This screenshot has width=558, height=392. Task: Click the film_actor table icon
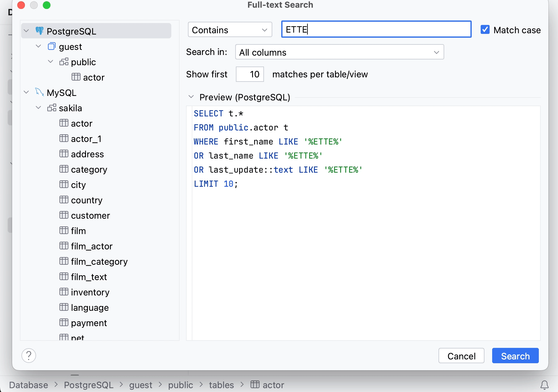click(x=64, y=246)
